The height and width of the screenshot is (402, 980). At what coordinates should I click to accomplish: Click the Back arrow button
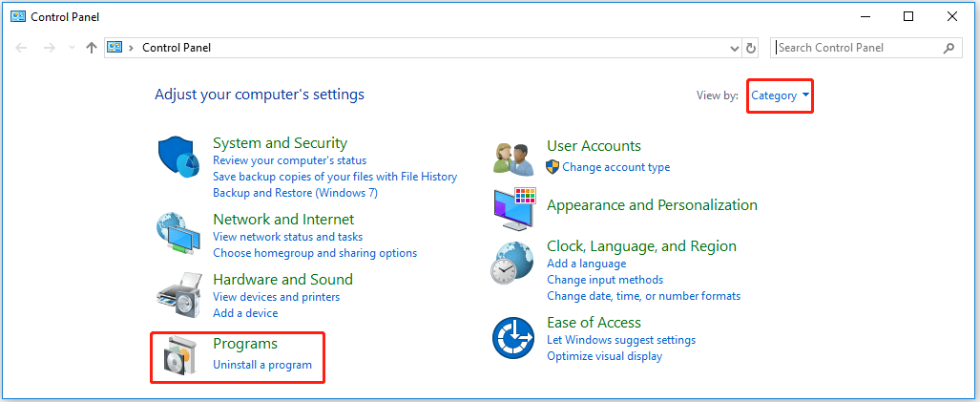[x=21, y=48]
